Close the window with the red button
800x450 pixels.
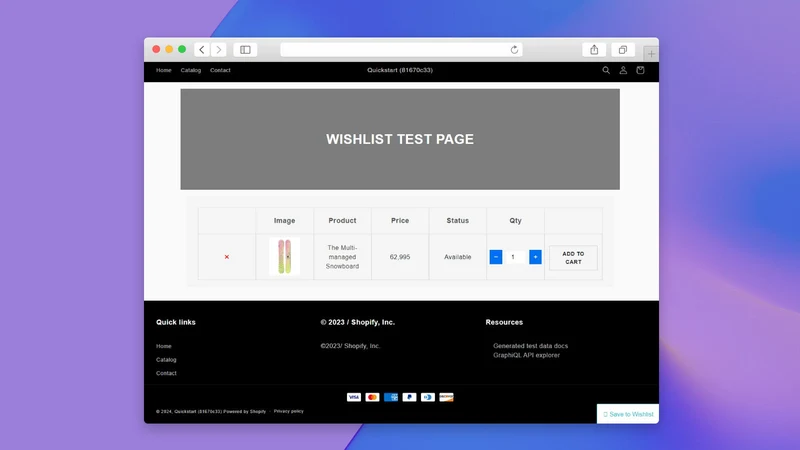tap(156, 49)
